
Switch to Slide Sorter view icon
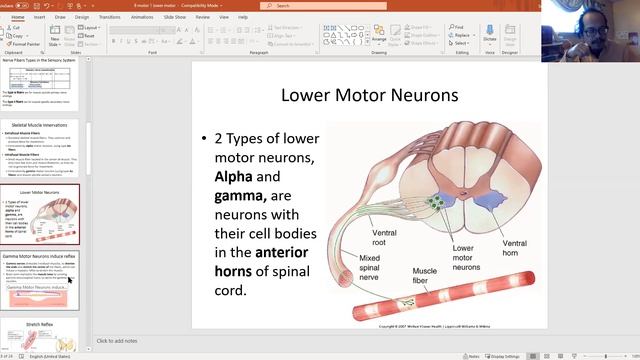pos(547,356)
